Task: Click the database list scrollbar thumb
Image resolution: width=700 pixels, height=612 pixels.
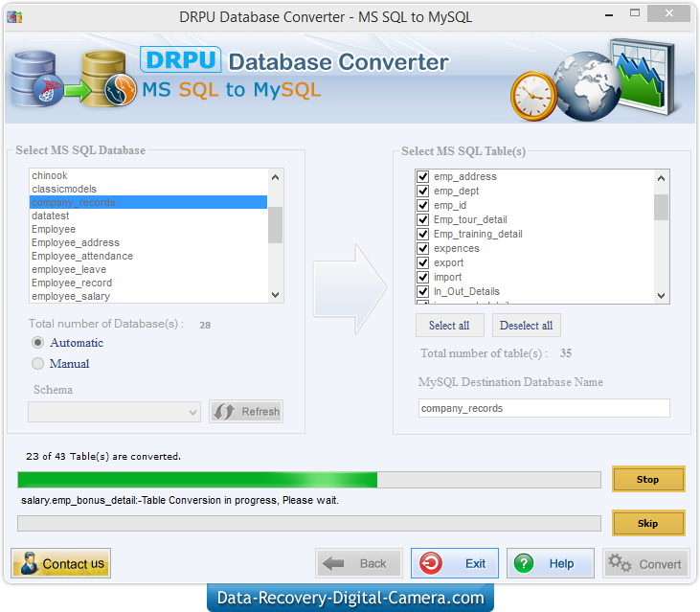Action: tap(276, 225)
